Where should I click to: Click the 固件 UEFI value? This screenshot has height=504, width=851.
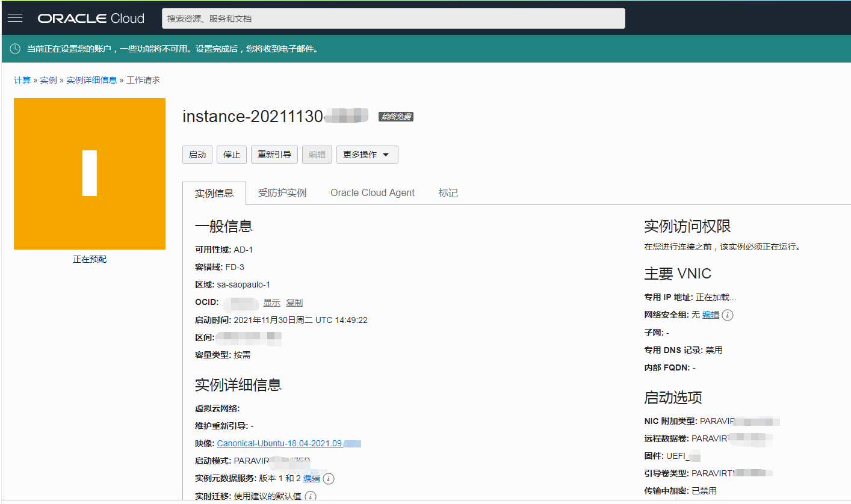coord(684,456)
